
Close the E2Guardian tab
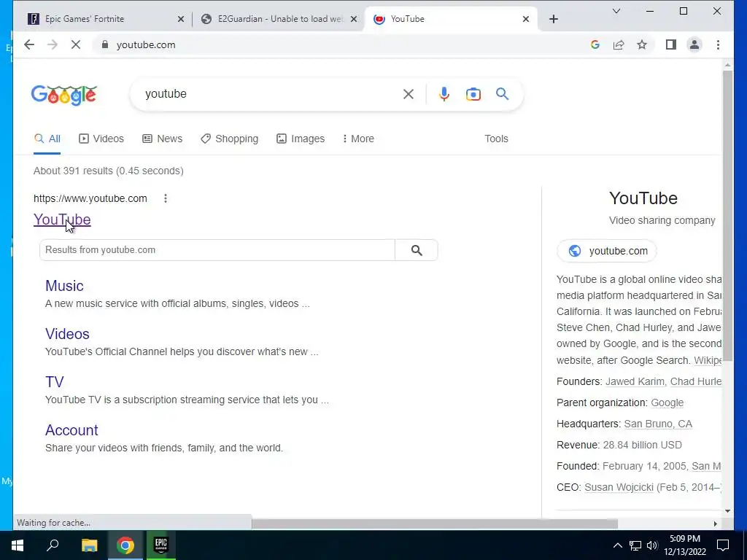[x=354, y=19]
